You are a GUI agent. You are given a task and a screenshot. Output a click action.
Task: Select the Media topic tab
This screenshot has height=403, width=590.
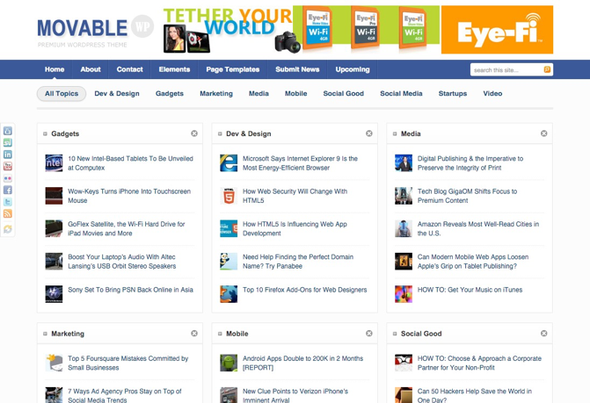(x=259, y=94)
